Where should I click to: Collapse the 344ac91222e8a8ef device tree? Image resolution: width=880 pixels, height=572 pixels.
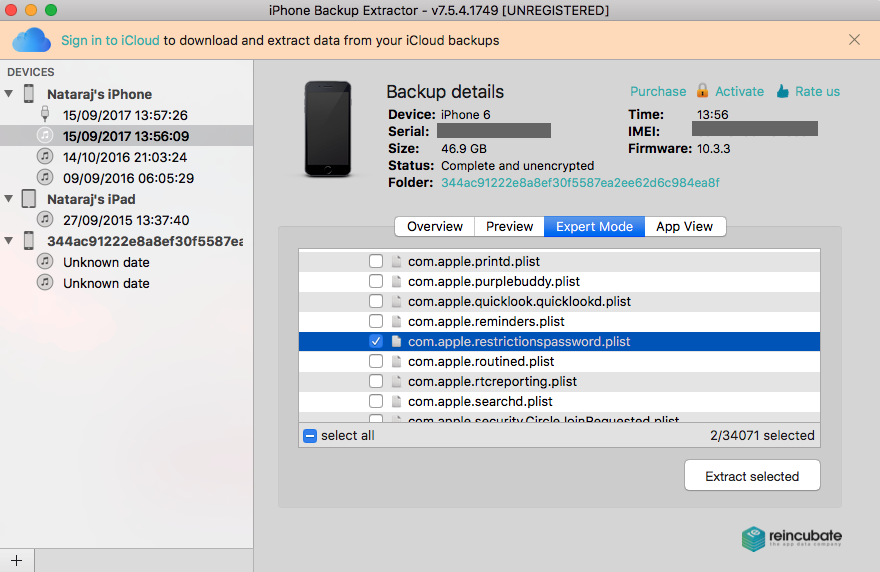9,241
